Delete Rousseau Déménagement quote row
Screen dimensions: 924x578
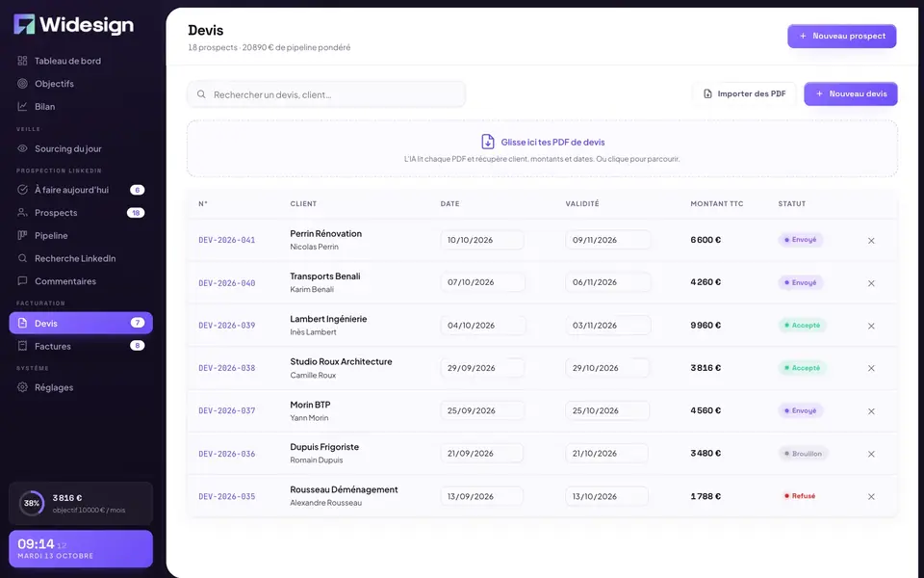point(871,497)
